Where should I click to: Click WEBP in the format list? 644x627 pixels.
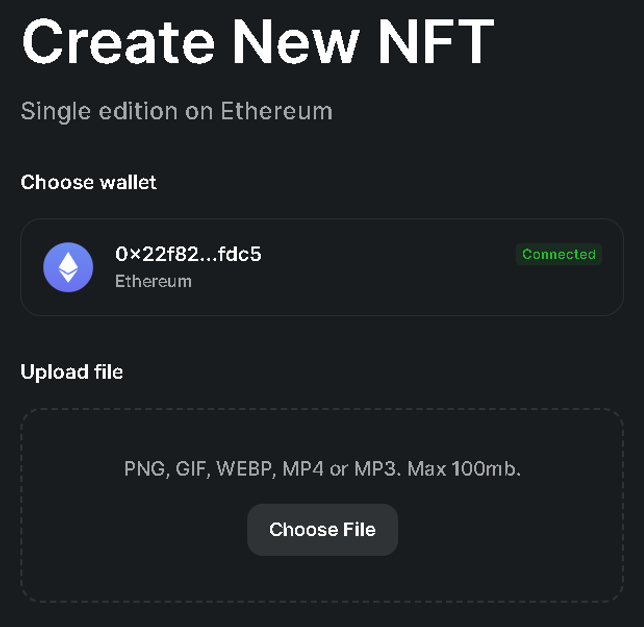245,469
